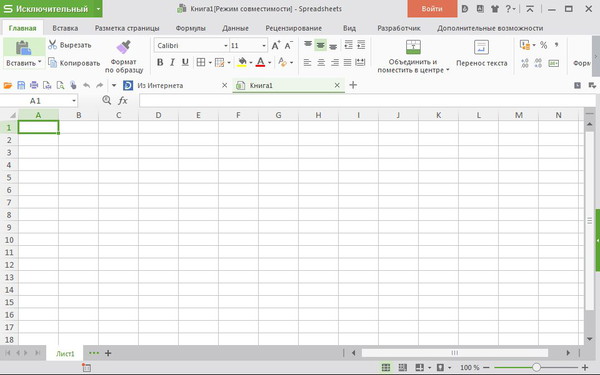600x375 pixels.
Task: Click the decrease decimal icon
Action: click(538, 63)
